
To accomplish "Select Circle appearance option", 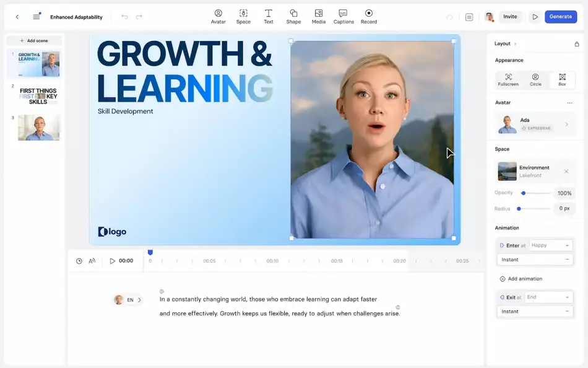I will point(535,80).
